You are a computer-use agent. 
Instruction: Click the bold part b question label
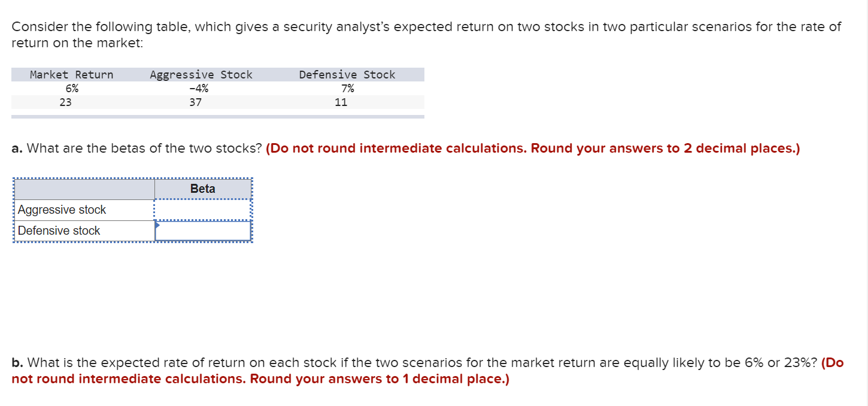point(17,362)
